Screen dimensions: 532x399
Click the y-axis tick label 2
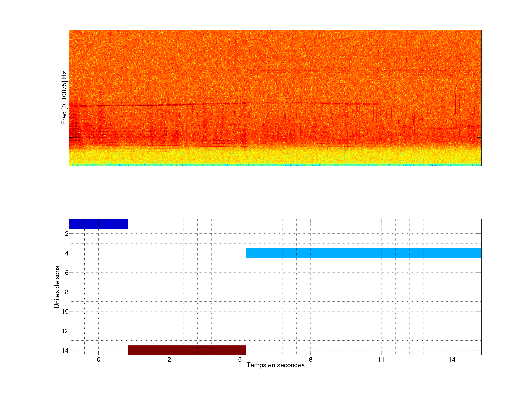[x=67, y=234]
